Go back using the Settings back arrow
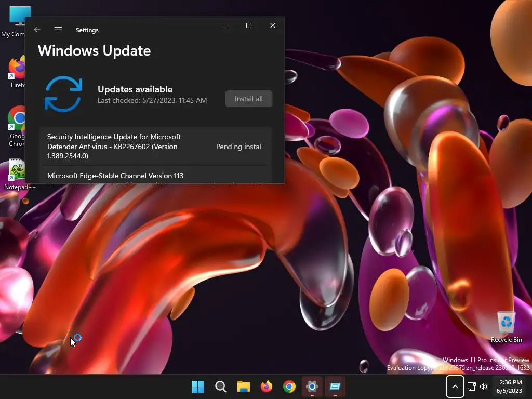Screen dimensions: 532x399 point(37,30)
